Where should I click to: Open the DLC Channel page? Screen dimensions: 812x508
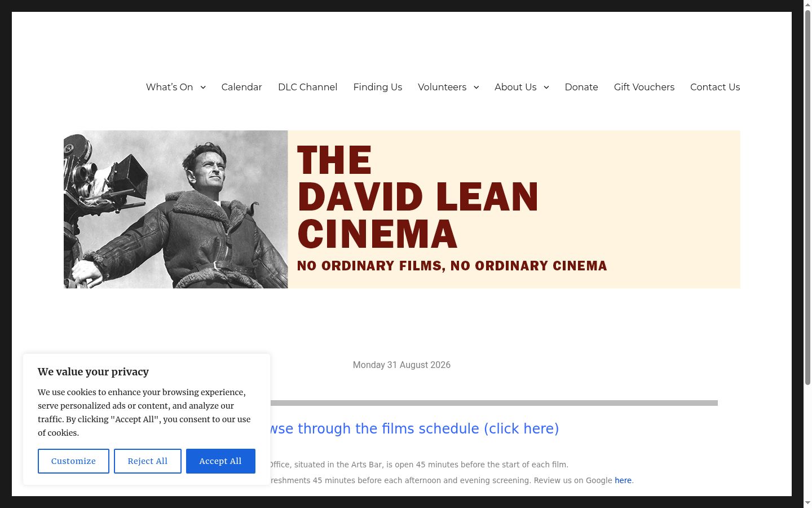[x=308, y=87]
